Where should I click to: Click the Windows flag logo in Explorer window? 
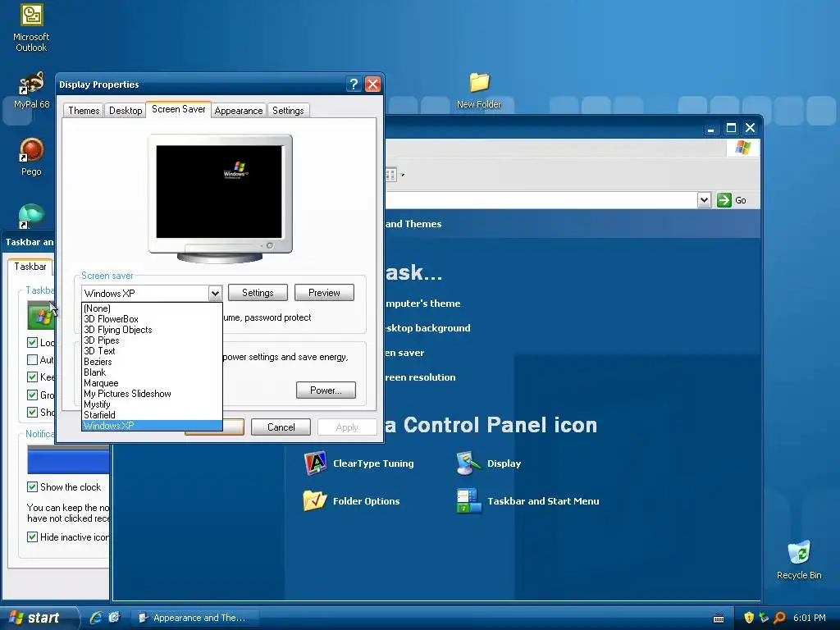[x=743, y=148]
